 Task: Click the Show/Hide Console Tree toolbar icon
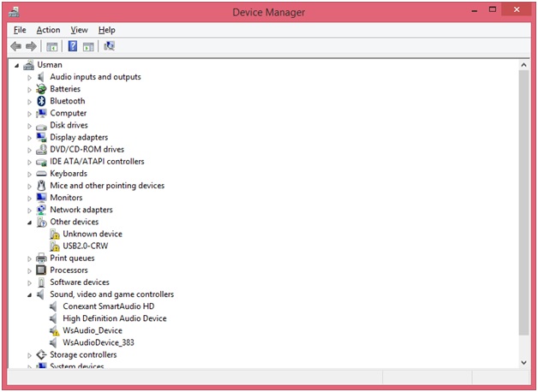(x=51, y=46)
